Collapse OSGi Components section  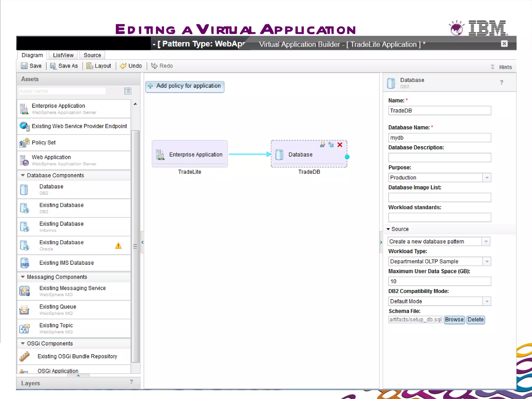pyautogui.click(x=23, y=343)
